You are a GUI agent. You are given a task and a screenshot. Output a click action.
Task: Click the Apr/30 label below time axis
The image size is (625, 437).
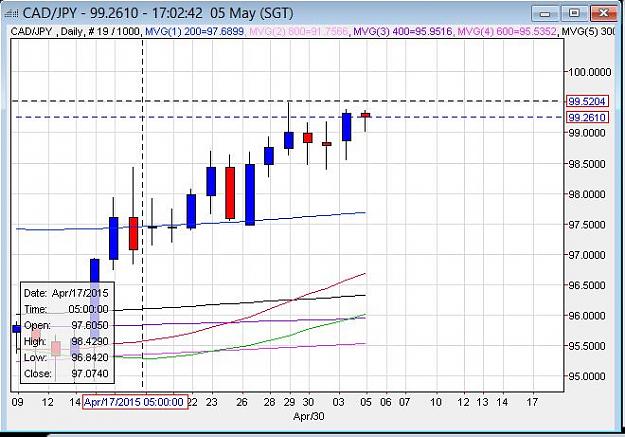309,417
